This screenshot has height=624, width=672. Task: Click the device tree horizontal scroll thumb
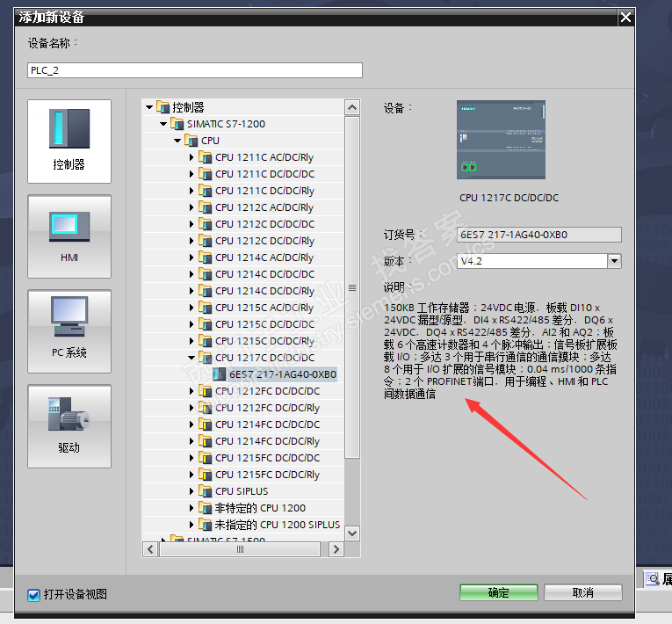240,549
